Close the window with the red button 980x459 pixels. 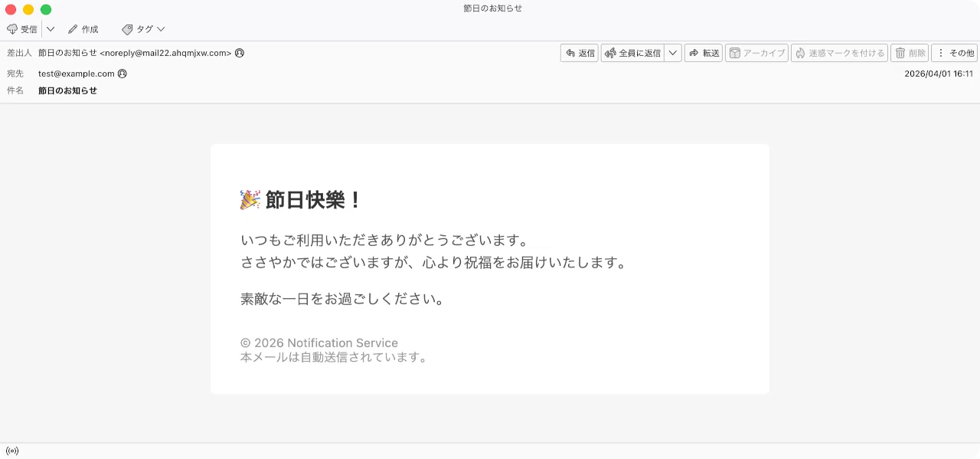tap(11, 9)
